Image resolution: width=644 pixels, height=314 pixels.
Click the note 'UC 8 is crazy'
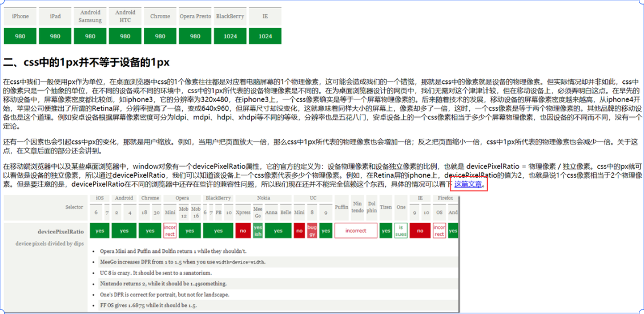(156, 273)
